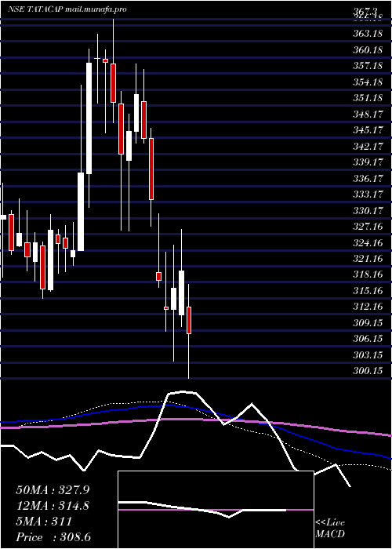The height and width of the screenshot is (549, 392).
Task: Select the 306.15 price axis label
Action: pyautogui.click(x=368, y=339)
